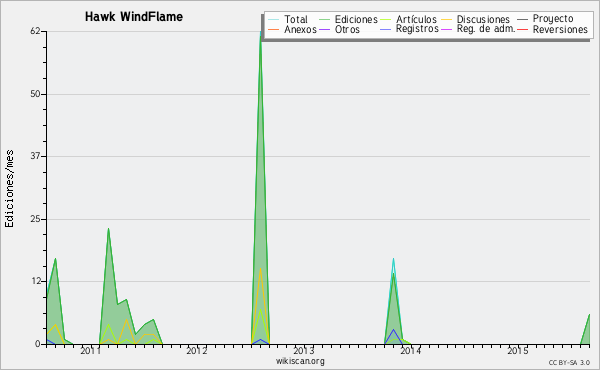Click the red Reversiones legend line
600x370 pixels.
click(x=522, y=29)
